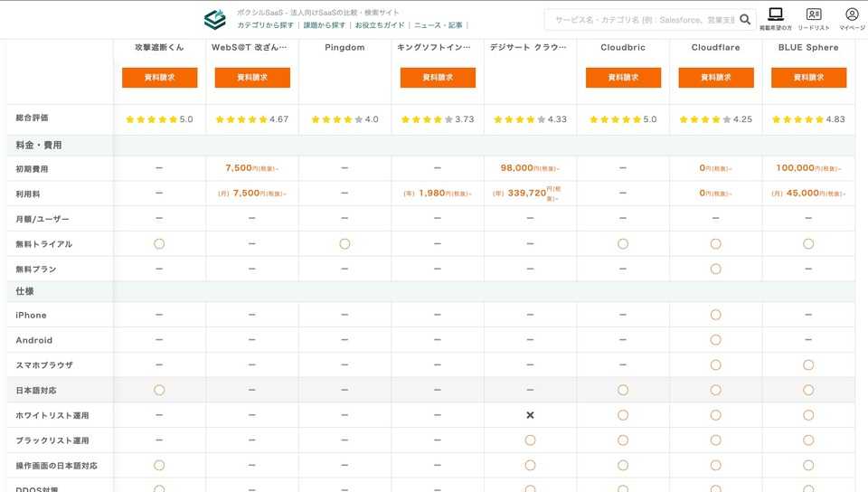Open ニュース・記事 menu
Image resolution: width=868 pixels, height=492 pixels.
coord(439,25)
